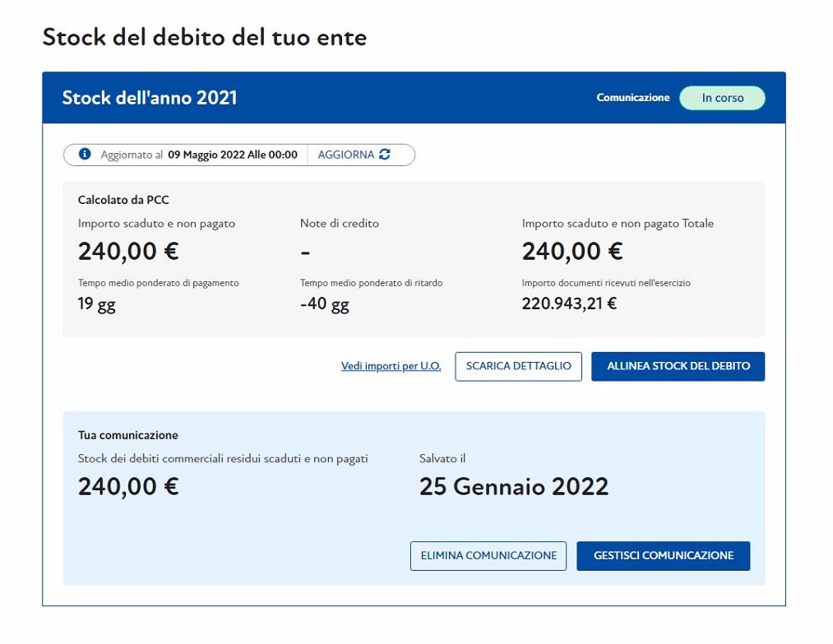Image resolution: width=833 pixels, height=644 pixels.
Task: Click the 220.943,21 € documents amount
Action: point(569,303)
